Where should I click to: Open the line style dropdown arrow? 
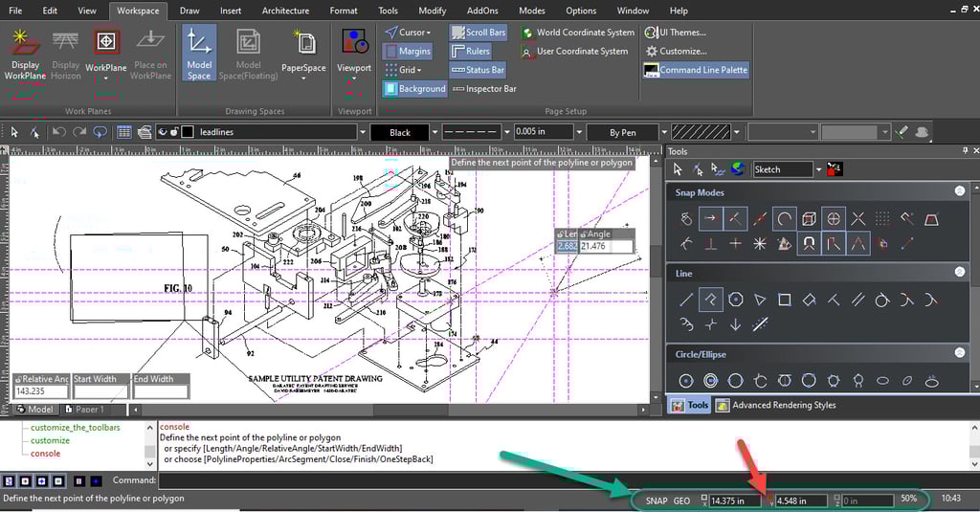(x=507, y=132)
